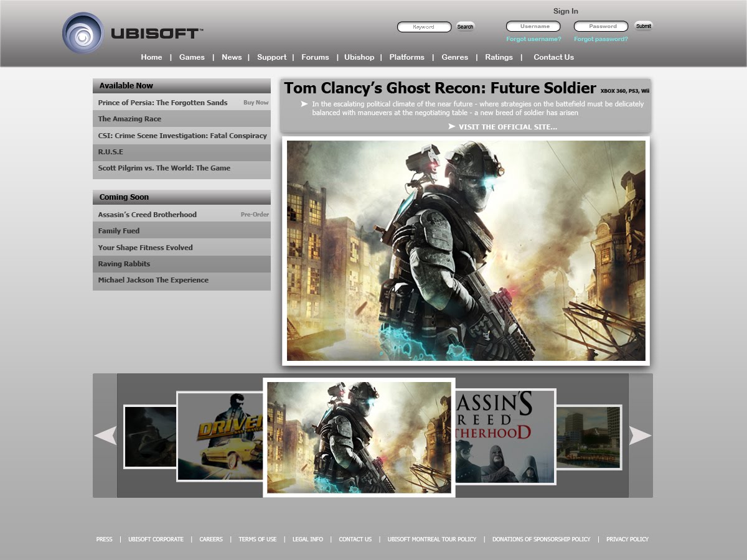Click the Ubisoft swirl logo
Viewport: 747px width, 560px height.
point(82,29)
